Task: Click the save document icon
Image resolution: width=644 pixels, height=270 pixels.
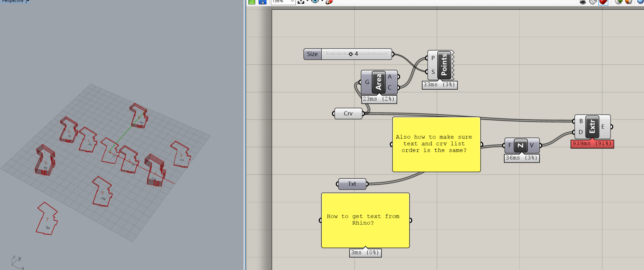Action: pyautogui.click(x=262, y=2)
